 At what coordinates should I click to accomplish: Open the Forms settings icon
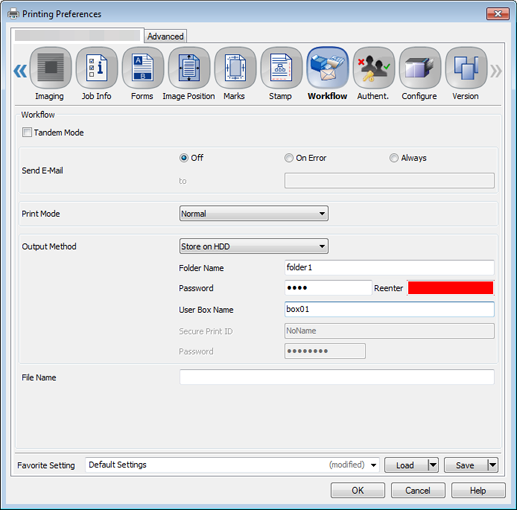[x=143, y=68]
